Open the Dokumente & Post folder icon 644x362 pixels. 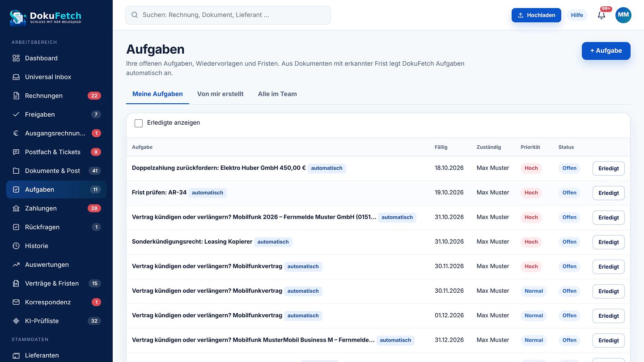click(x=16, y=171)
